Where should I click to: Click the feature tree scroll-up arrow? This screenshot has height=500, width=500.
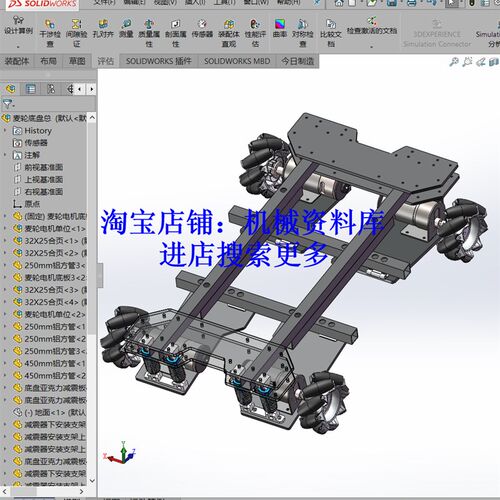point(92,117)
